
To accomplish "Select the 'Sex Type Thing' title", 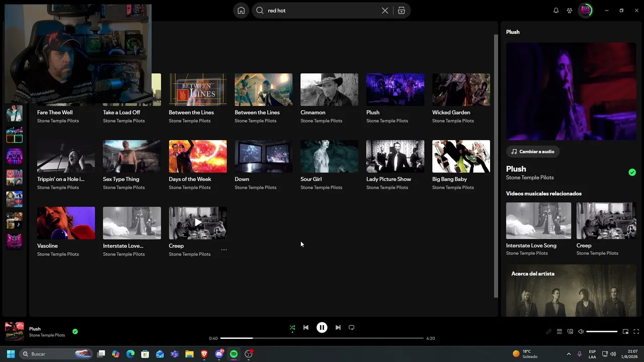I will [x=121, y=179].
